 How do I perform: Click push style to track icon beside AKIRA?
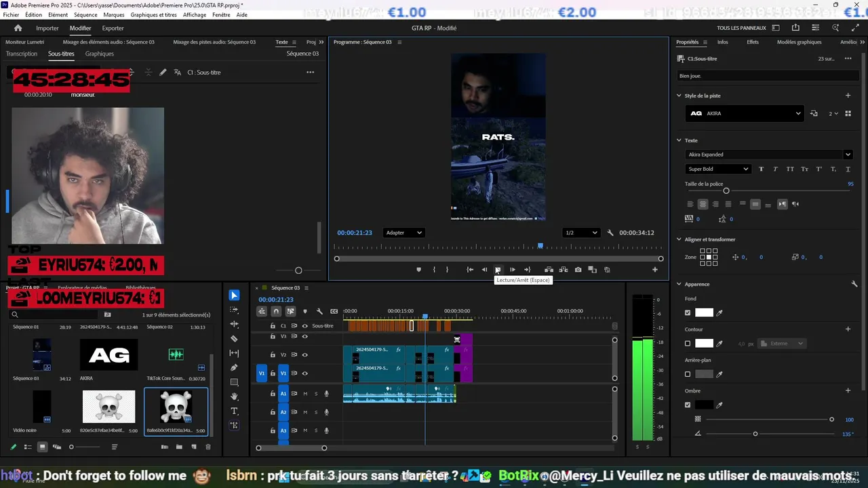pos(814,113)
